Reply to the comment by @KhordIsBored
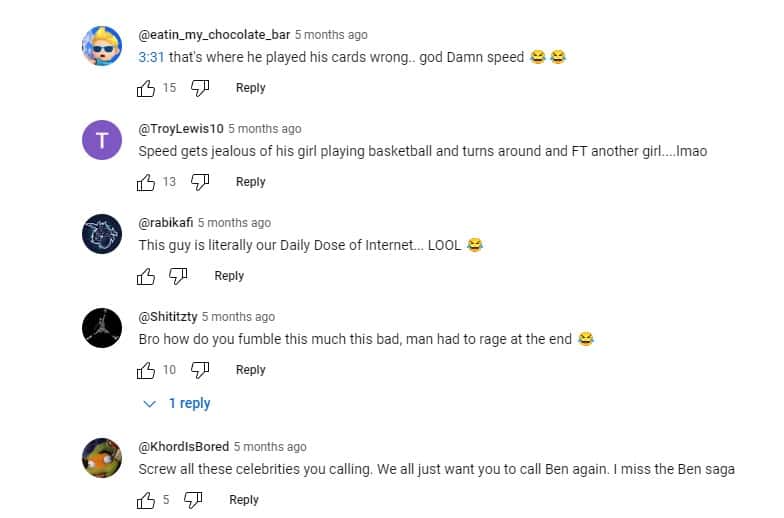This screenshot has height=518, width=784. [x=244, y=500]
